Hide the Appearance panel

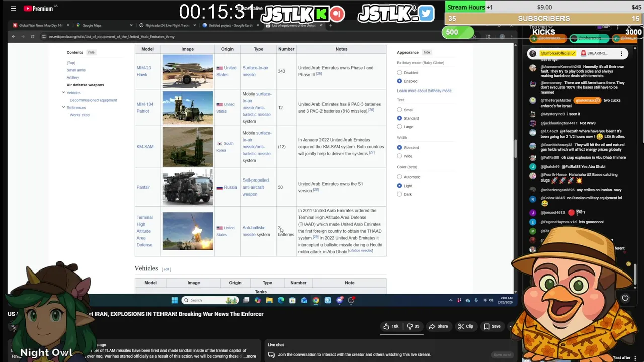427,52
